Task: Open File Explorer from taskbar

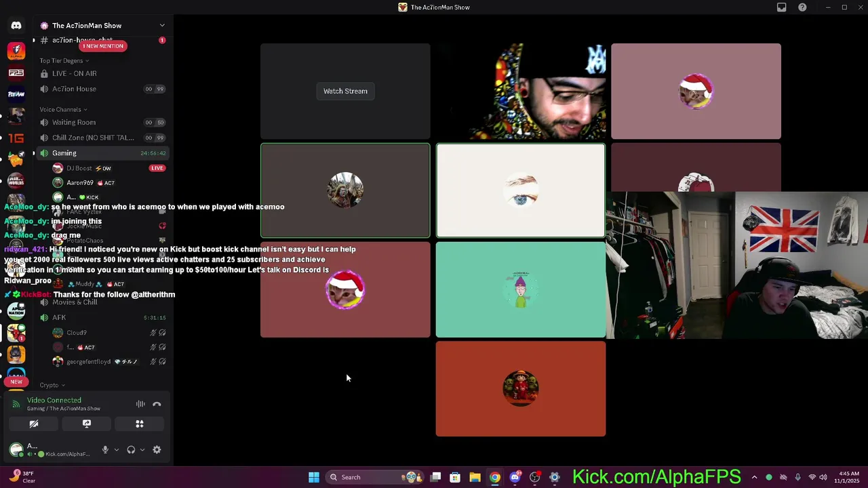Action: (475, 477)
